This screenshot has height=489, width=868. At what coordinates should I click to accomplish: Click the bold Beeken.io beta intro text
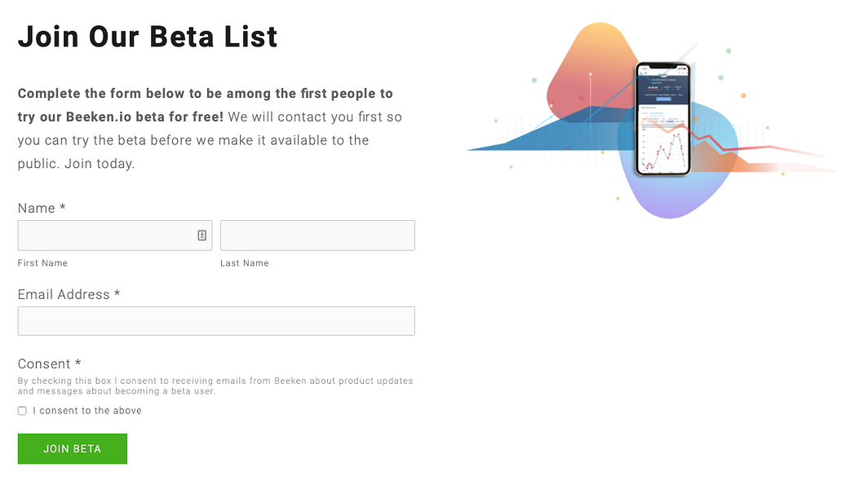(x=205, y=94)
